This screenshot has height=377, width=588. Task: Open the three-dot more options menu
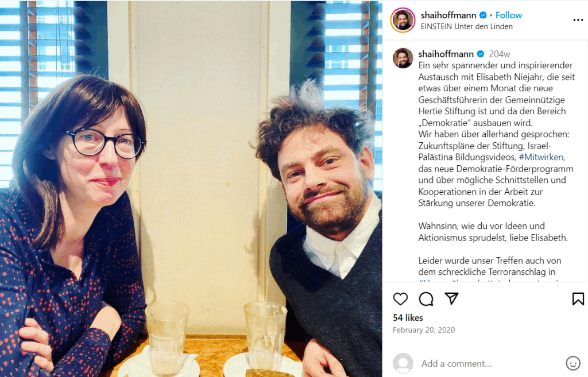point(578,20)
